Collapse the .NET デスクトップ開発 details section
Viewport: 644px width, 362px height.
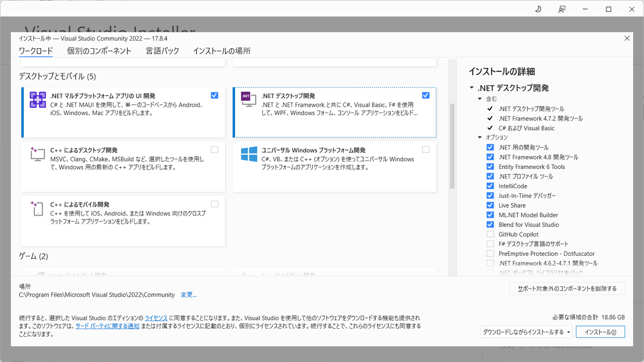[x=471, y=88]
